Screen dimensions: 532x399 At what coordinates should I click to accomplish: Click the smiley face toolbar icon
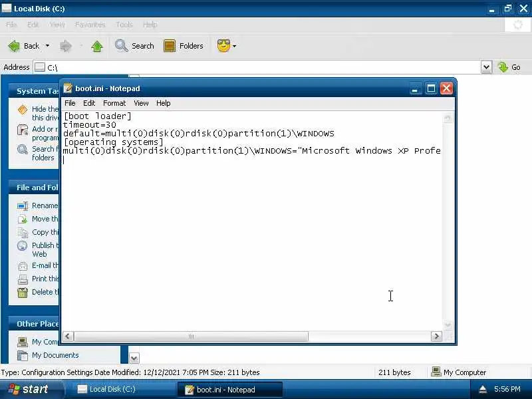pos(223,45)
